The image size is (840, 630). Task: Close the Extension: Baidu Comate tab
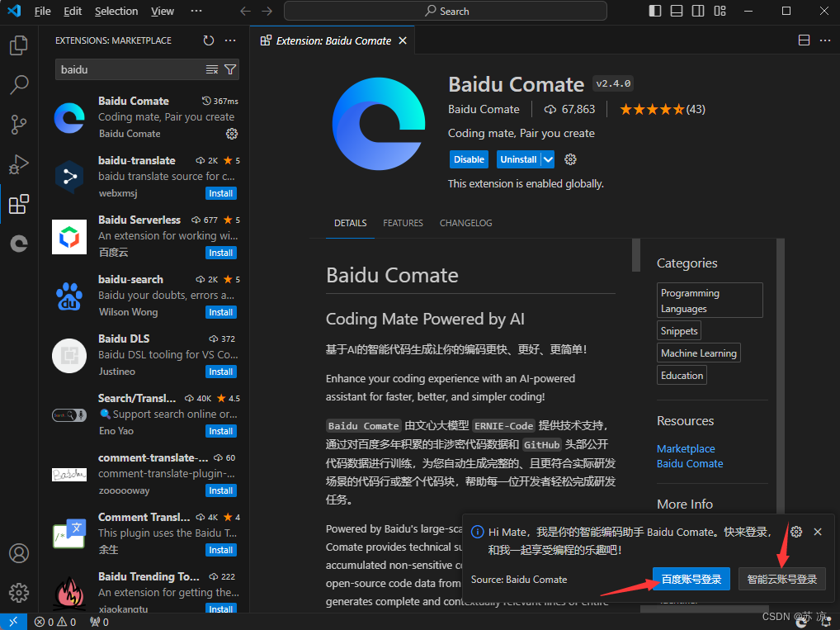coord(403,40)
